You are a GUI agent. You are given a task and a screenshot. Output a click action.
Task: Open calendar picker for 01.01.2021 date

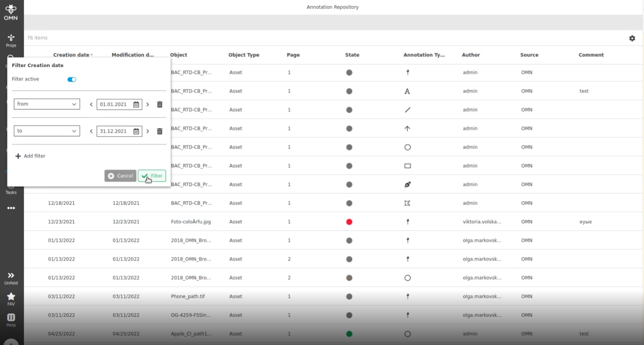[x=136, y=104]
